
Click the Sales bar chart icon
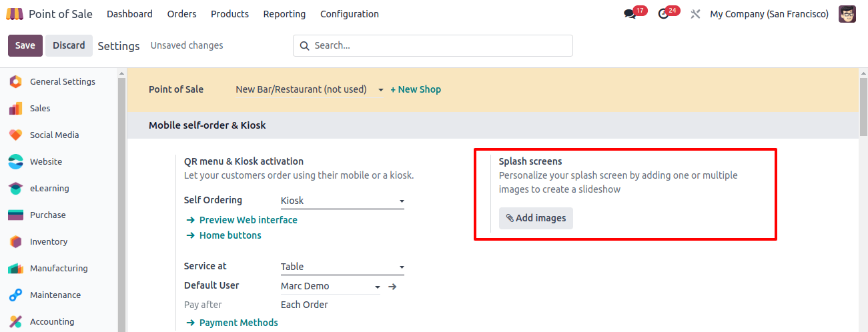point(15,108)
